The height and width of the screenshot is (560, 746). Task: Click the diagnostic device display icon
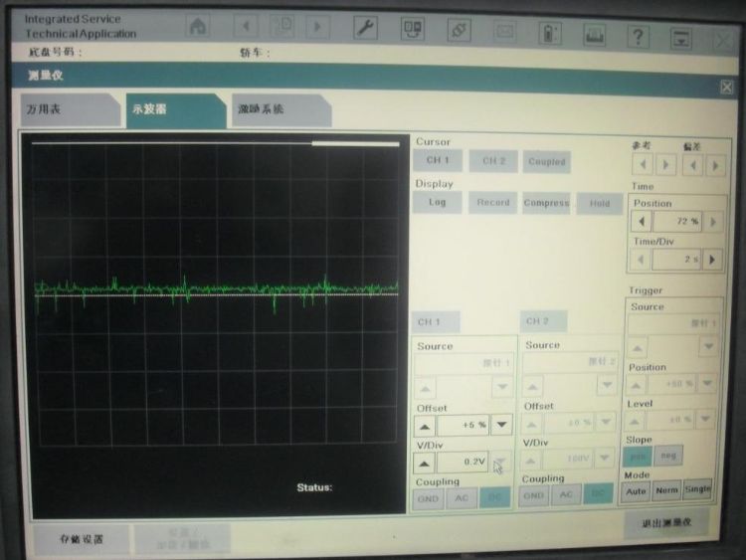point(413,29)
